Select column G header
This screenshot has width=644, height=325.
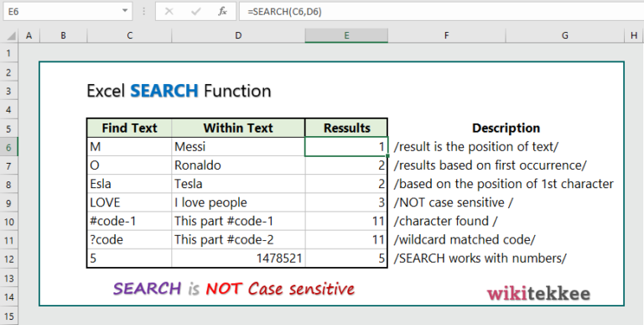pyautogui.click(x=564, y=36)
